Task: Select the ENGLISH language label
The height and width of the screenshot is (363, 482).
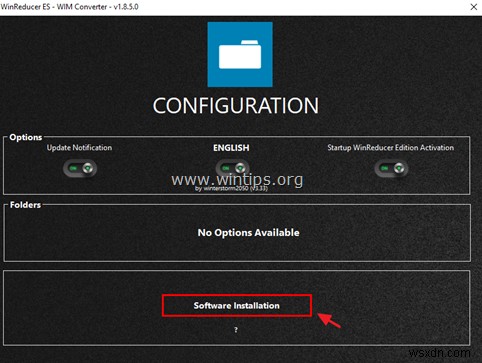Action: click(x=231, y=148)
